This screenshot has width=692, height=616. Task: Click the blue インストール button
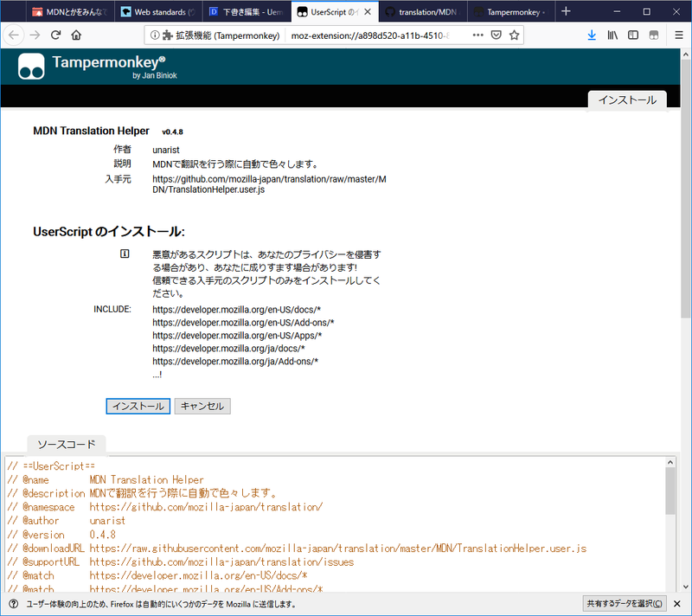pyautogui.click(x=138, y=406)
